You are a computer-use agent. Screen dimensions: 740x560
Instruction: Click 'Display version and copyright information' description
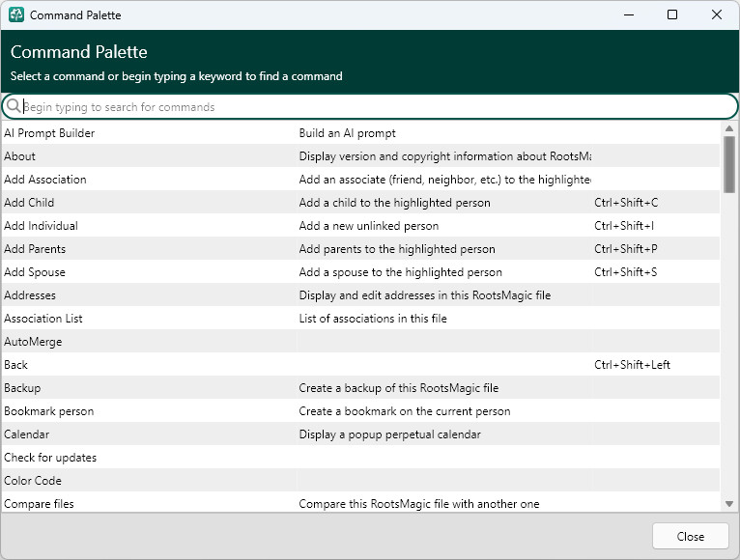(x=444, y=156)
